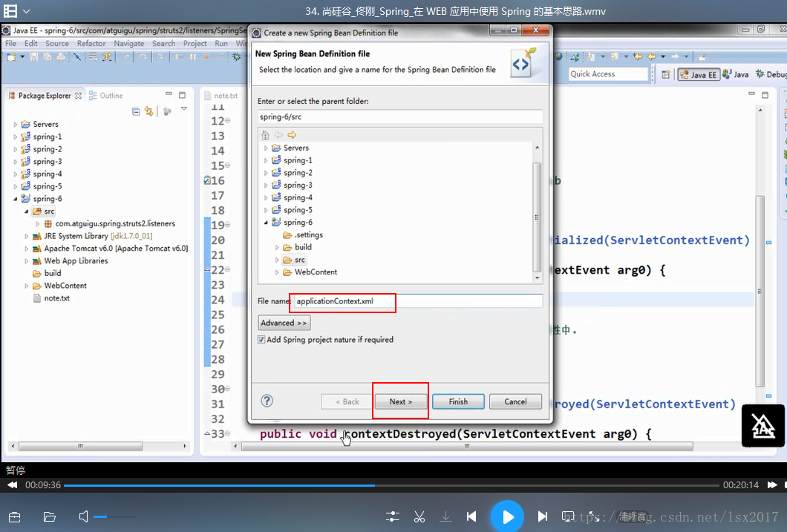The height and width of the screenshot is (532, 787).
Task: Open the Navigate menu
Action: pos(128,44)
